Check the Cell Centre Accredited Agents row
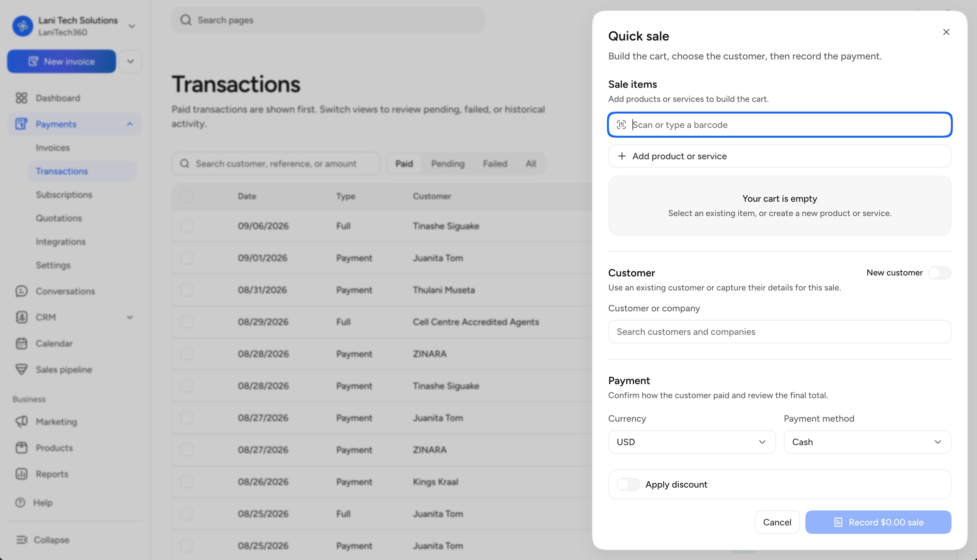 [187, 321]
